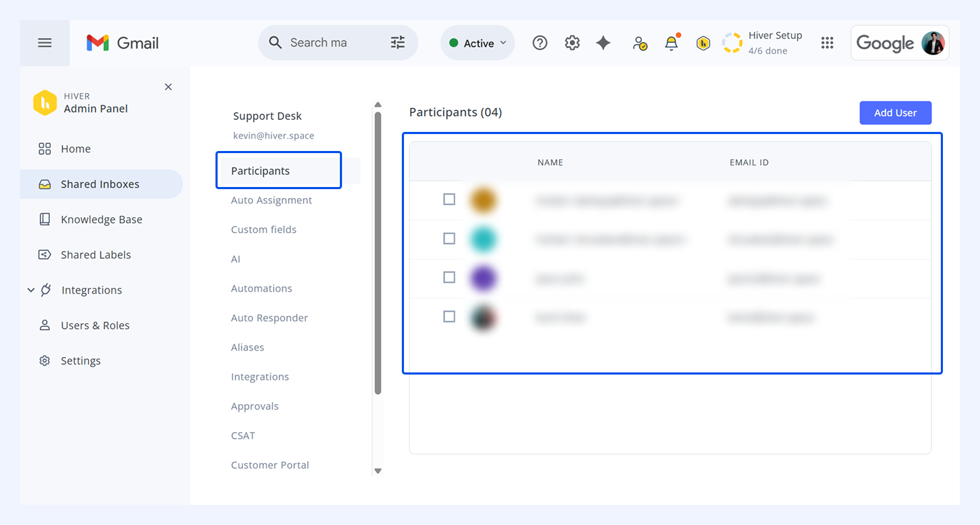Click the Support Desk inbox title

(267, 116)
